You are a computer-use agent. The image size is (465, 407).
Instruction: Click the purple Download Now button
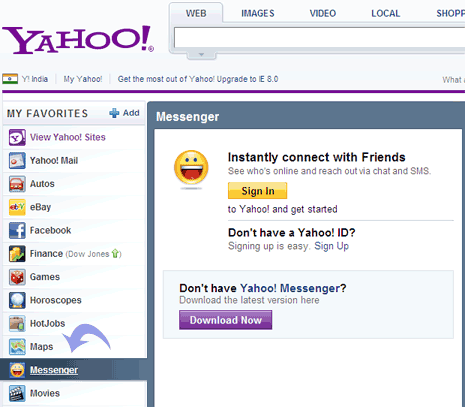tap(226, 320)
